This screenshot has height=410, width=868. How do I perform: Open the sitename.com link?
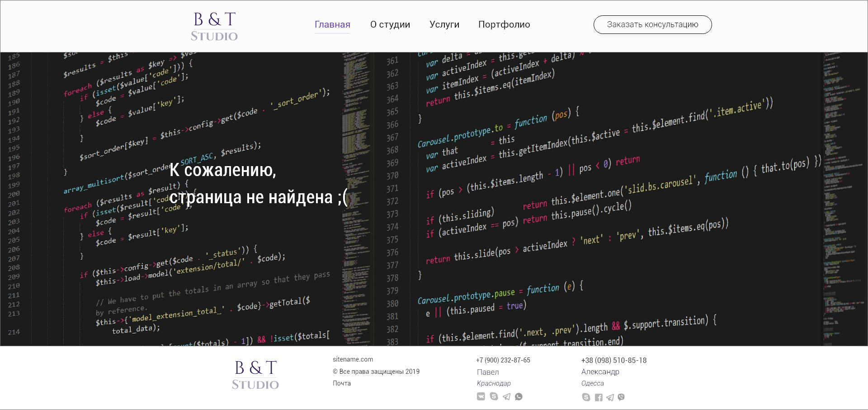353,359
